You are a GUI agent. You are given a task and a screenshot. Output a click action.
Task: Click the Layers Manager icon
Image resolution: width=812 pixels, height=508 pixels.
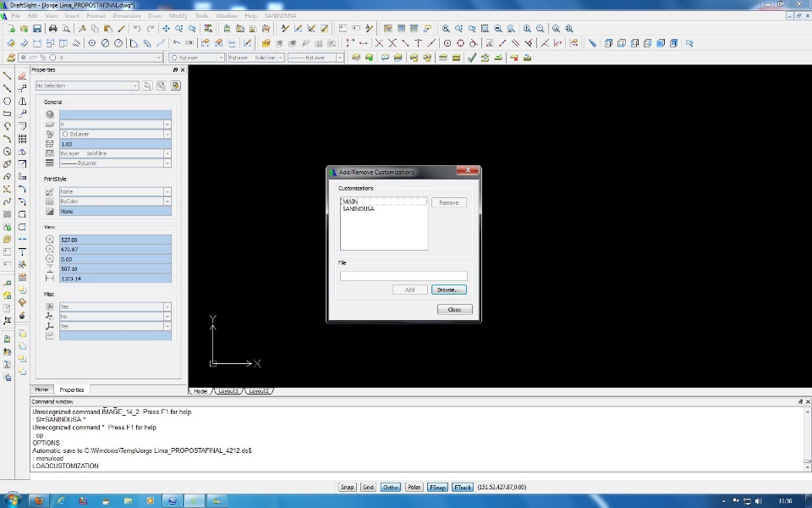click(11, 58)
